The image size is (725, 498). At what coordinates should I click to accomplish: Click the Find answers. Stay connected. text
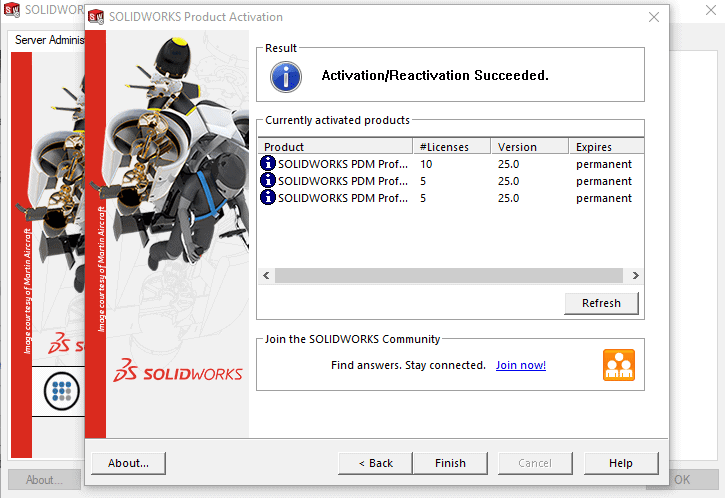(408, 365)
